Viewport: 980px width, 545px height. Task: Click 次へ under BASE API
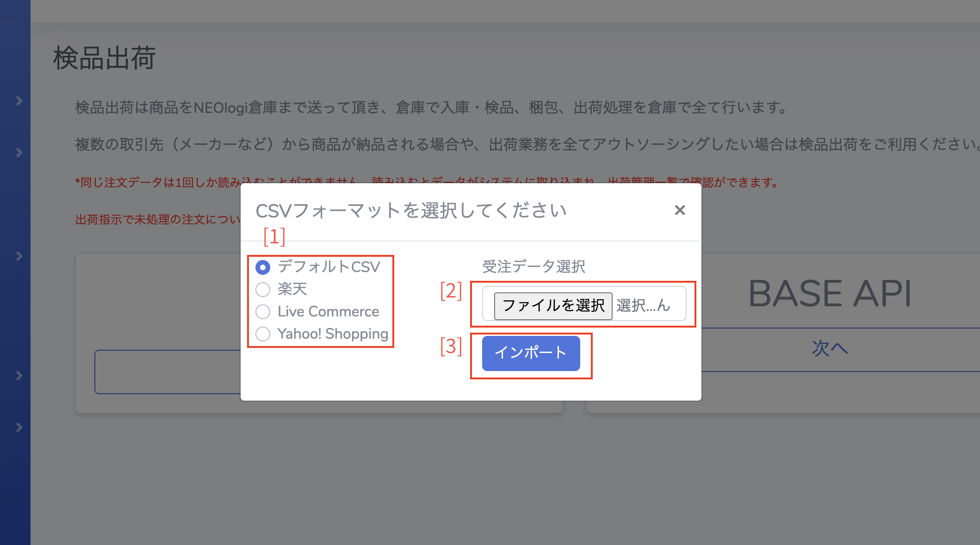pyautogui.click(x=830, y=348)
